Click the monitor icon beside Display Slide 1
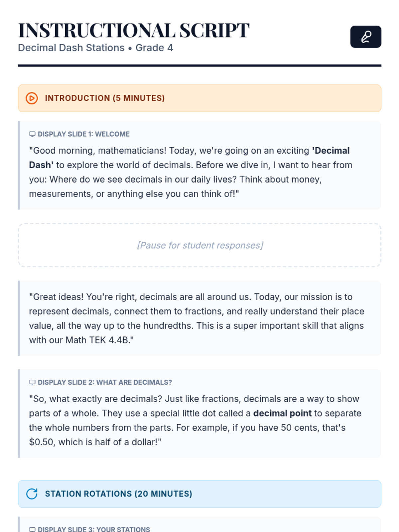The image size is (399, 532). pyautogui.click(x=32, y=134)
